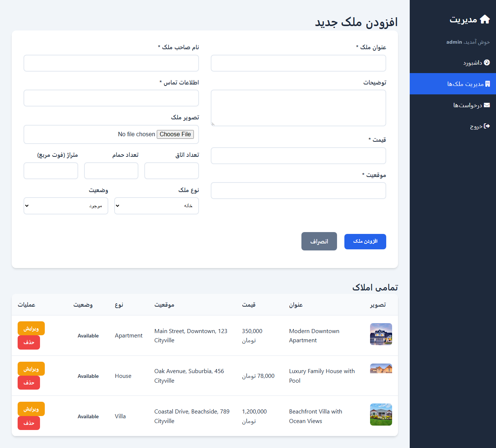Viewport: 496px width, 448px height.
Task: Click Choose File under تصویر ملک
Action: click(175, 134)
